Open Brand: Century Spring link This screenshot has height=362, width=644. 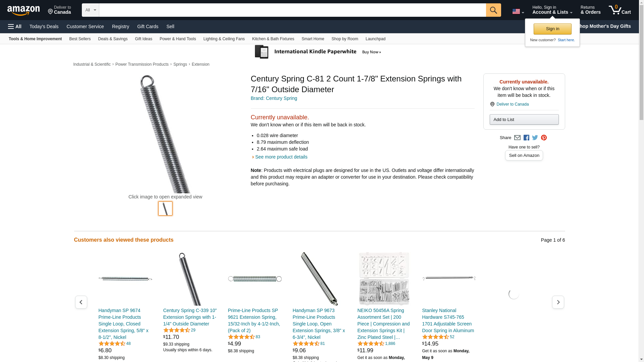click(x=274, y=98)
